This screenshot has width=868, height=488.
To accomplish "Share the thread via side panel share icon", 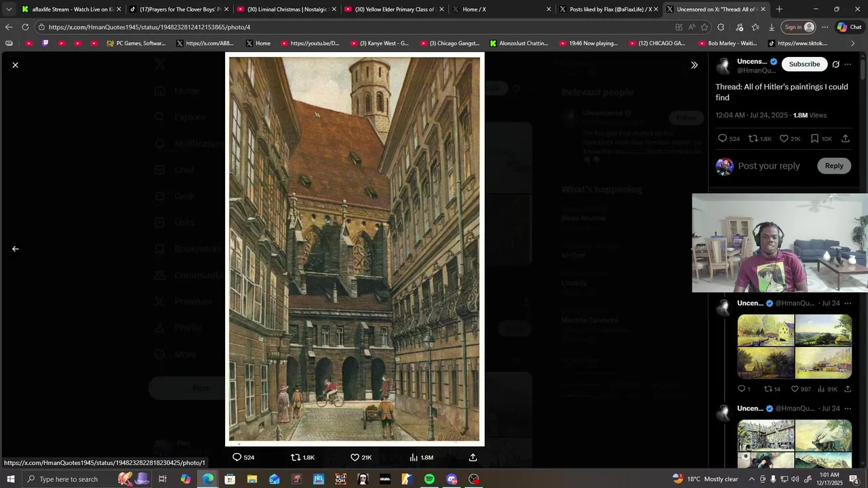I will point(845,138).
